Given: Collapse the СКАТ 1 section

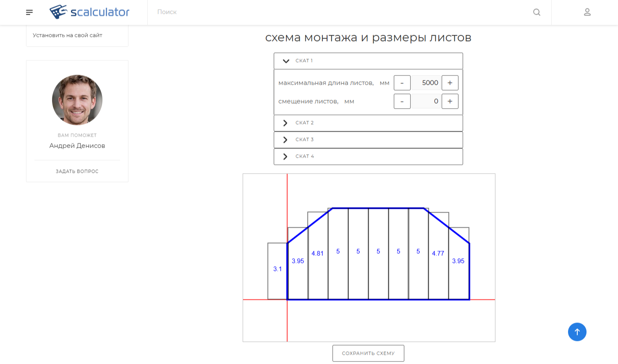Looking at the screenshot, I should [368, 61].
